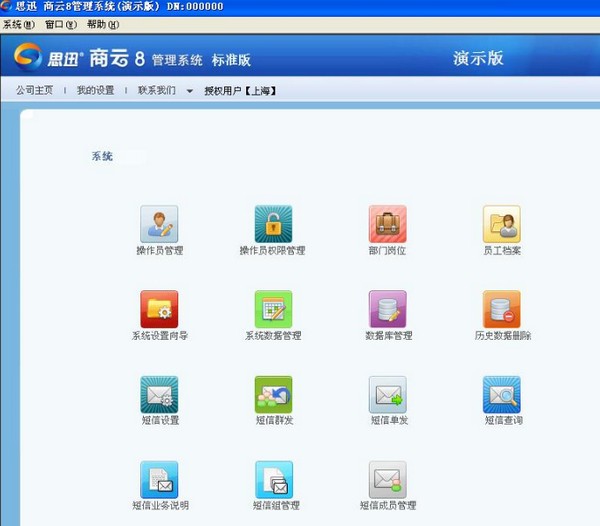Open the 短信单发 icon
The image size is (600, 526).
click(x=388, y=394)
